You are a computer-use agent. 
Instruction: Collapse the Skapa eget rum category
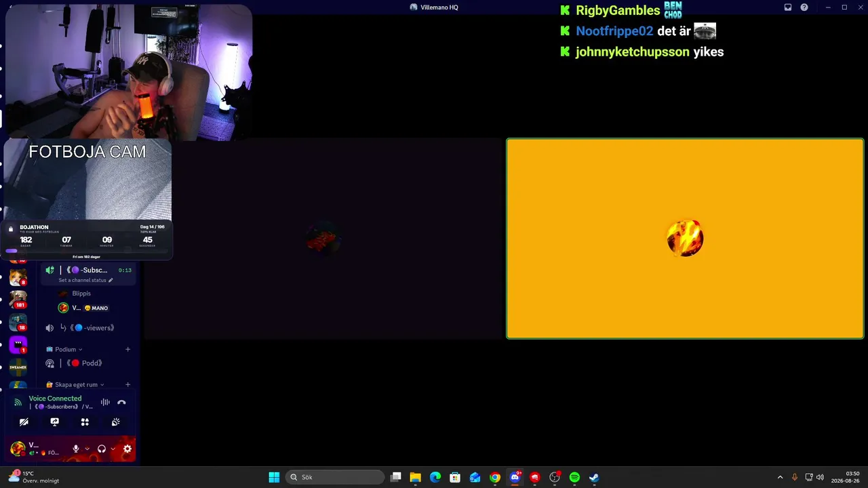coord(75,385)
